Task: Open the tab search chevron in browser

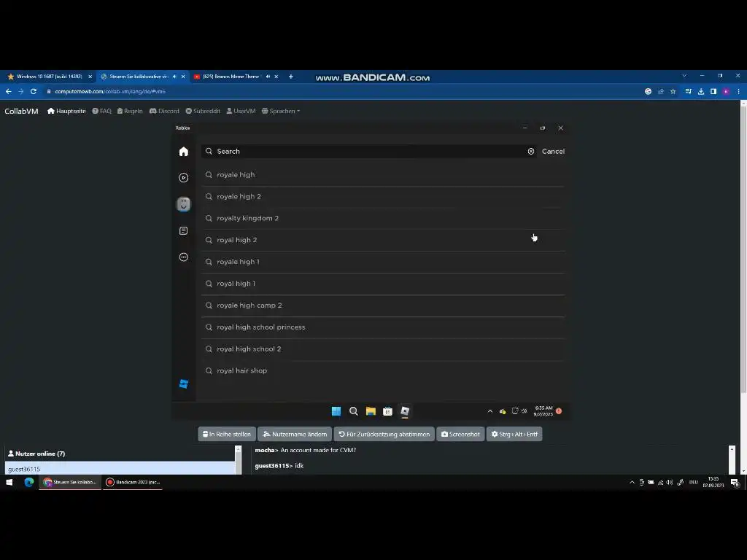Action: point(684,76)
